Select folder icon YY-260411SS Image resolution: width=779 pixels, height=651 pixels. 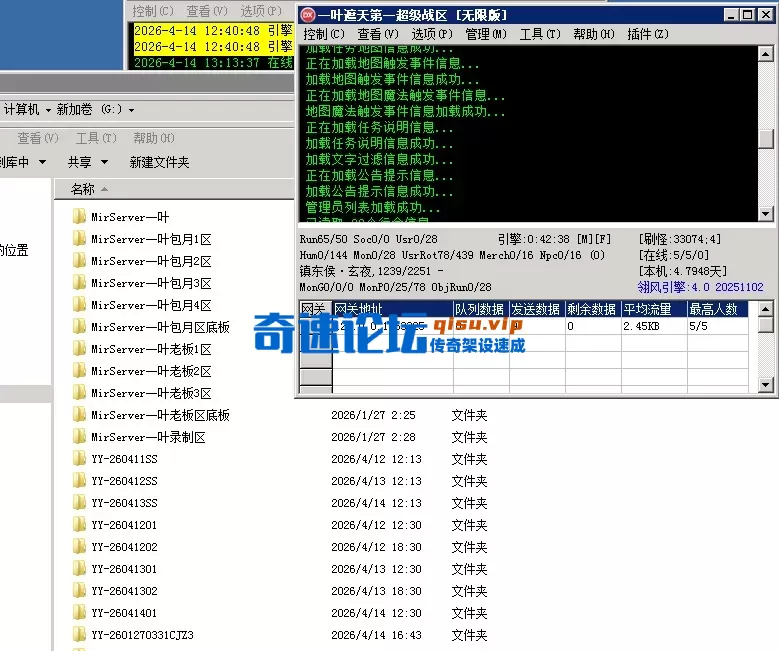79,458
